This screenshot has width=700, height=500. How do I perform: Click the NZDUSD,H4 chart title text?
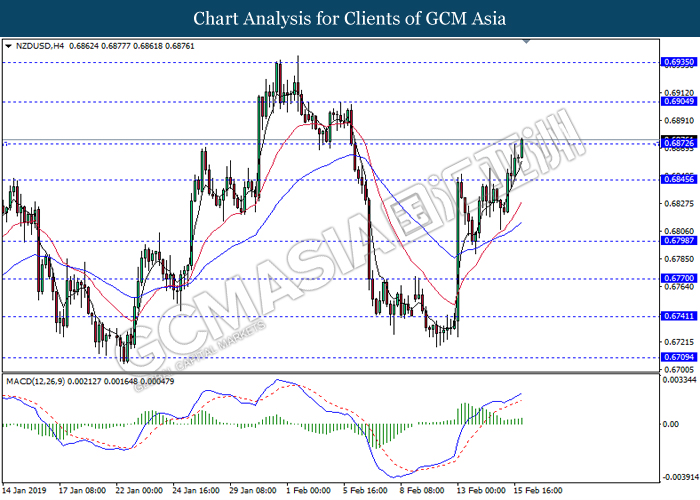[x=40, y=46]
